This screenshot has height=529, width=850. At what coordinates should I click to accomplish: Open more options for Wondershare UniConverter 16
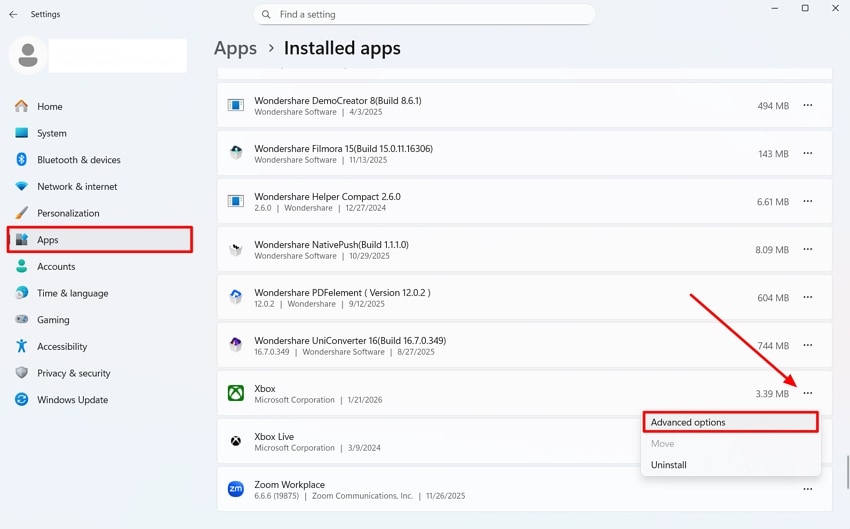click(x=808, y=345)
